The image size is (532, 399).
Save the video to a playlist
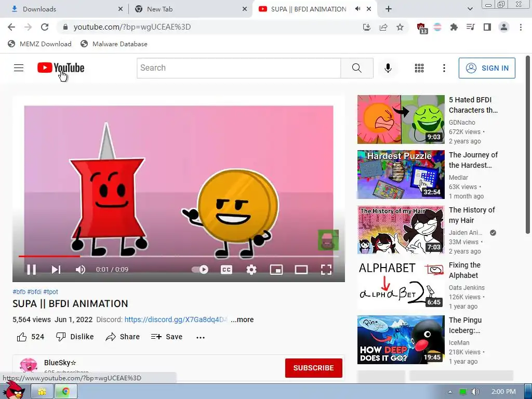[167, 337]
